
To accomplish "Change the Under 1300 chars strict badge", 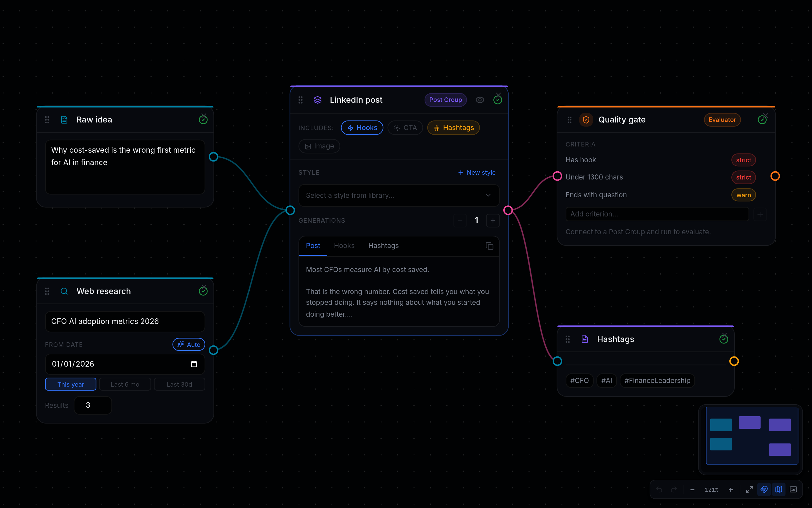I will 743,177.
